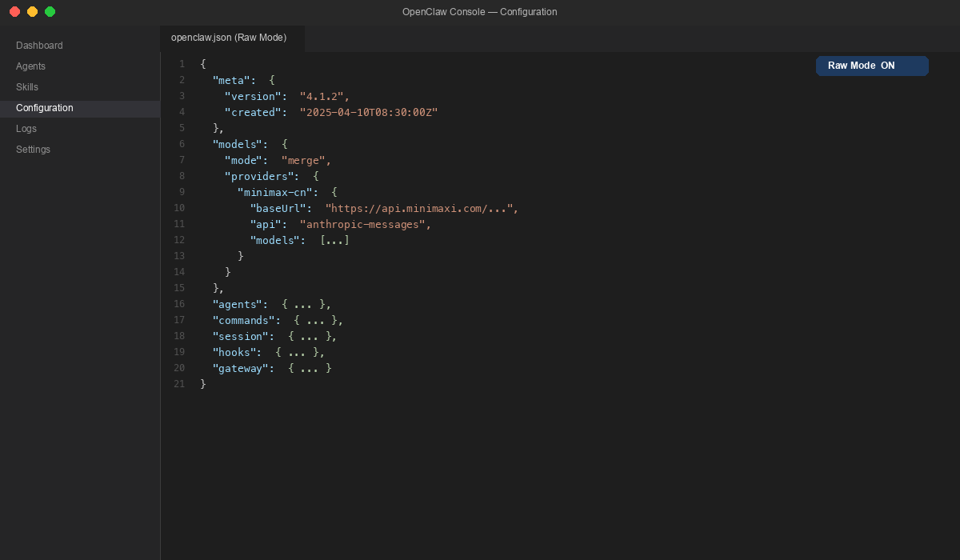The image size is (960, 560).
Task: Click the closing brace on line 21
Action: [x=203, y=384]
